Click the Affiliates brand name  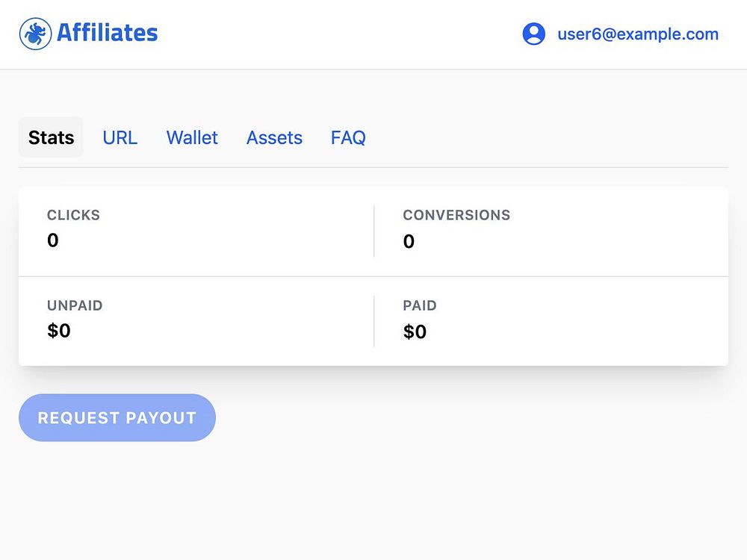108,34
